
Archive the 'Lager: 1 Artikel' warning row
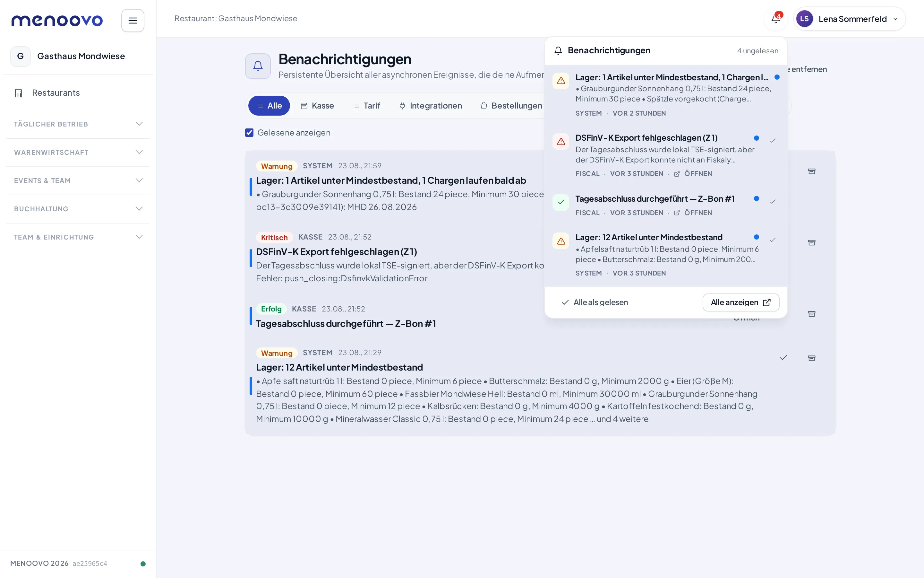tap(812, 171)
